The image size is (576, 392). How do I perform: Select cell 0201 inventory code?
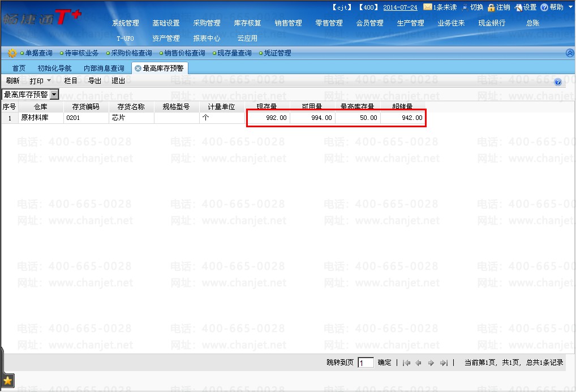[86, 118]
